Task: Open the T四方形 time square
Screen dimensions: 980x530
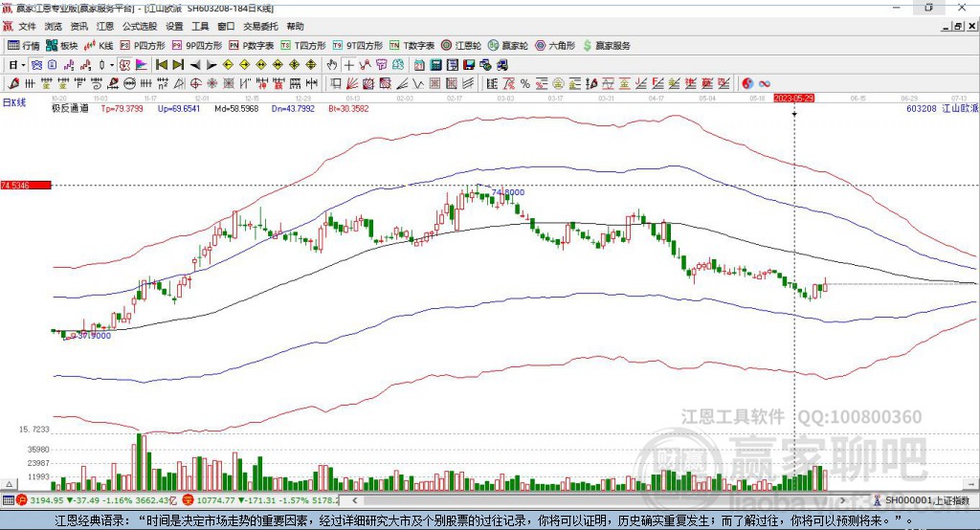Action: pos(303,46)
